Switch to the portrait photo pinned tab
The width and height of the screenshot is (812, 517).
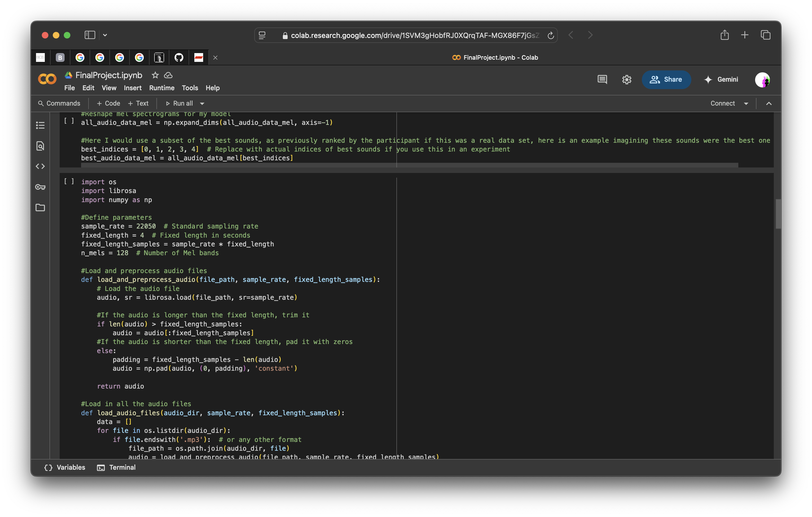click(159, 58)
